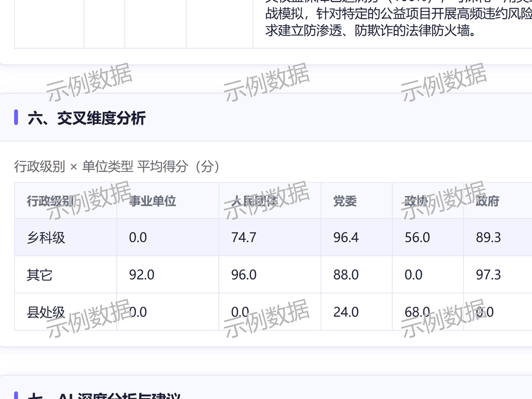Image resolution: width=532 pixels, height=399 pixels.
Task: Click 56.0 in the 乡科级 row
Action: [417, 237]
